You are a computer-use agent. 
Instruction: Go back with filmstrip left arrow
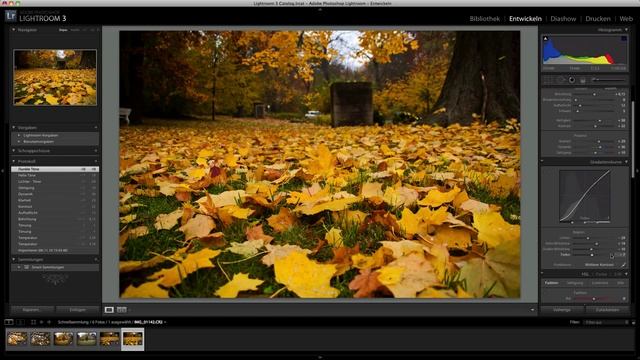pyautogui.click(x=42, y=322)
